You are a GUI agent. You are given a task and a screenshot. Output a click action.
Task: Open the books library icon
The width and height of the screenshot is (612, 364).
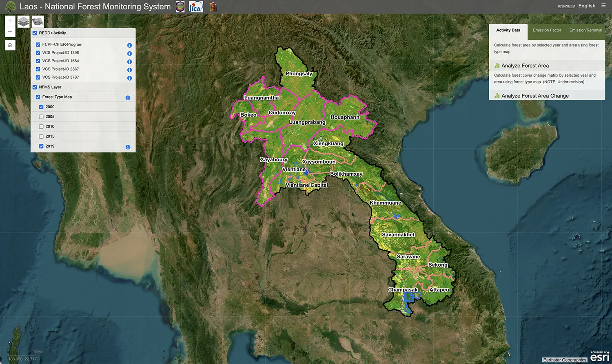point(213,7)
